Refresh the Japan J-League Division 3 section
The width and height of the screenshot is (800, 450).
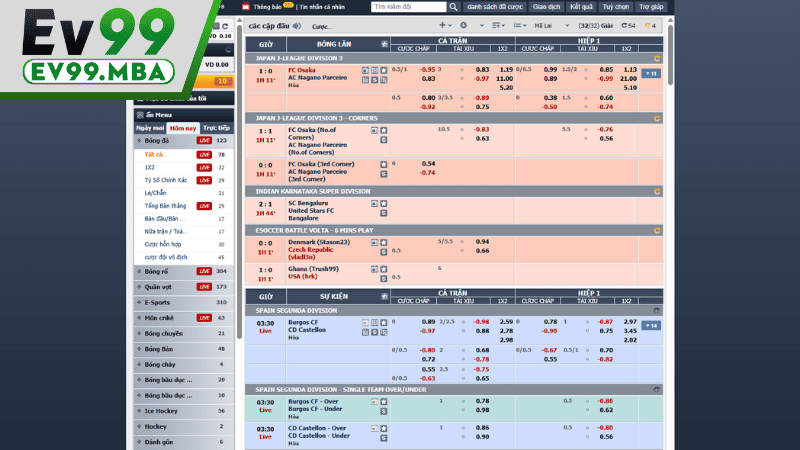[x=656, y=58]
